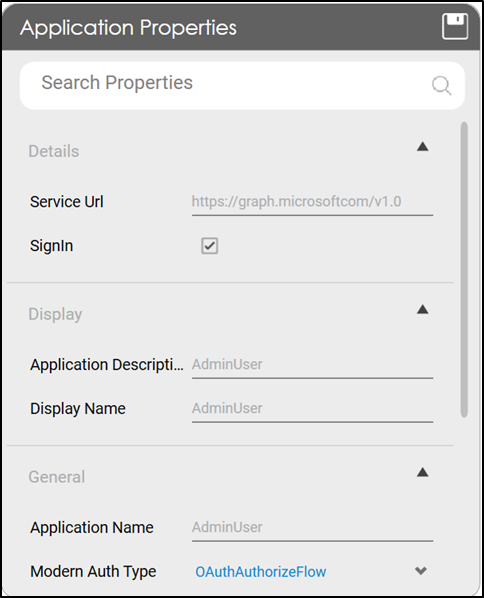The image size is (484, 598).
Task: Select the OAuthAuthorizeFlow value
Action: (261, 572)
